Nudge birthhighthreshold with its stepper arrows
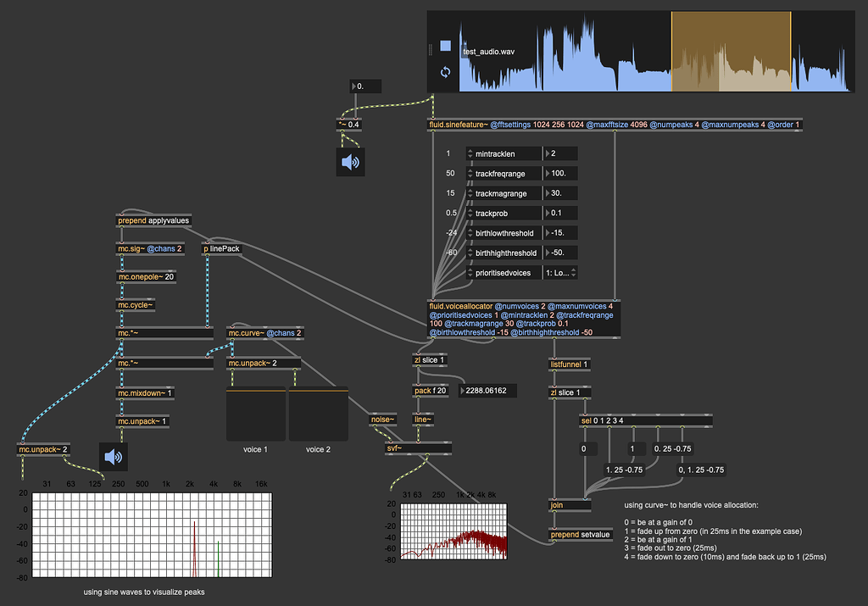Viewport: 868px width, 606px height. point(469,252)
